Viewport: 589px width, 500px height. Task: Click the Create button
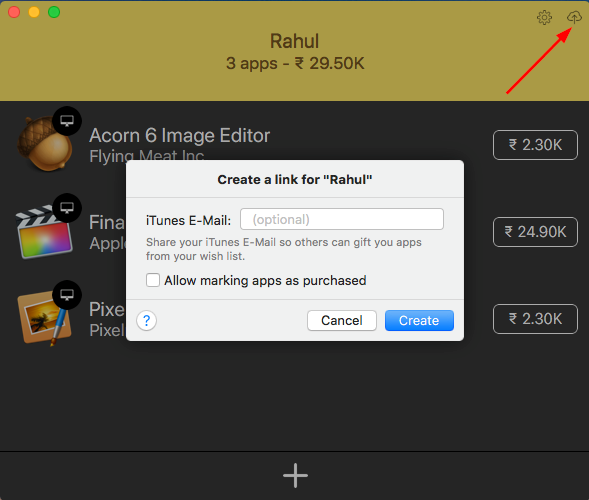coord(419,320)
